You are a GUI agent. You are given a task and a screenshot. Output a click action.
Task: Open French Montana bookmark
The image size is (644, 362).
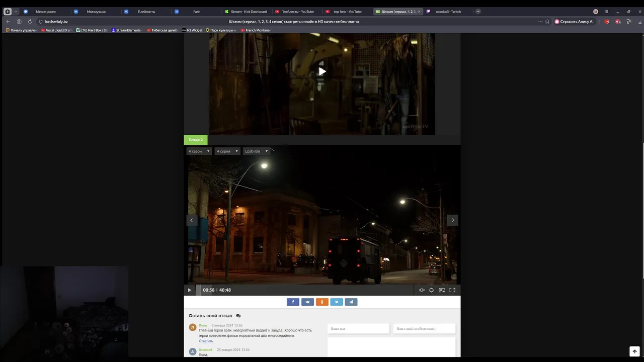(x=255, y=30)
